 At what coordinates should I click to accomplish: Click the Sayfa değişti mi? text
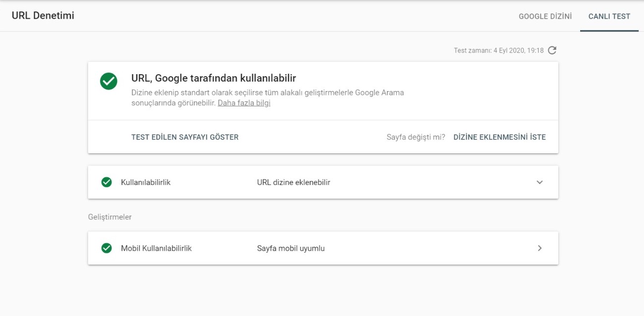coord(416,137)
